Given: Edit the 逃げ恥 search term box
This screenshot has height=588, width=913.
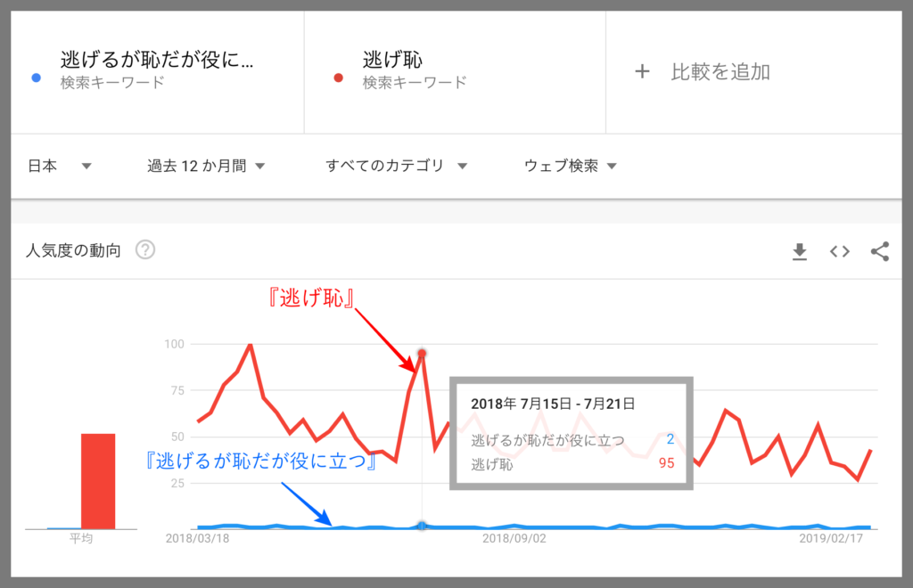Looking at the screenshot, I should 455,71.
